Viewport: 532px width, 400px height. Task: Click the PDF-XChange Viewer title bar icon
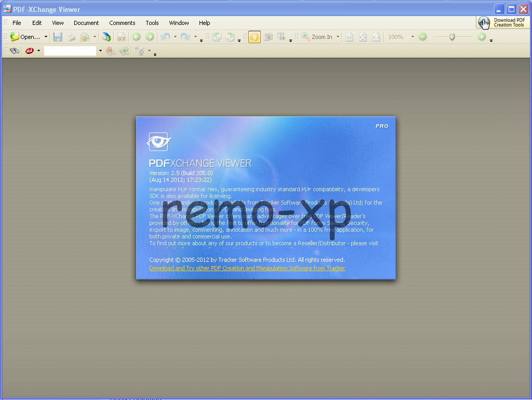tap(7, 9)
